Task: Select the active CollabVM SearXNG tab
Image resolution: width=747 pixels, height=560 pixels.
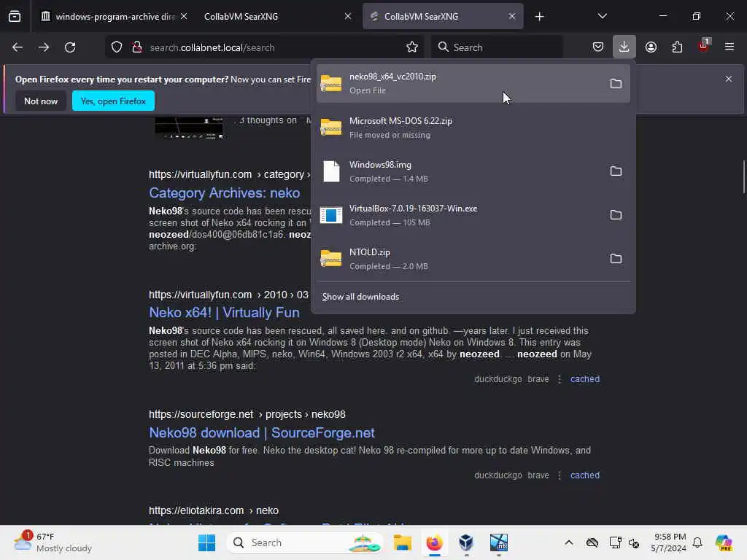Action: click(x=443, y=17)
